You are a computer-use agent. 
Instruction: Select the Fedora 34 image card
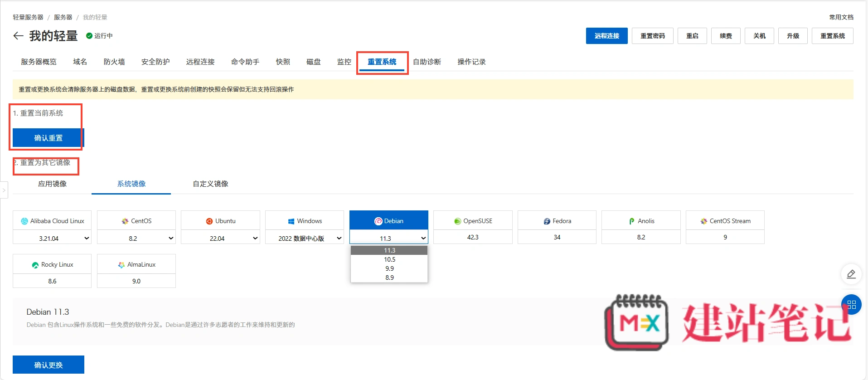click(x=557, y=227)
